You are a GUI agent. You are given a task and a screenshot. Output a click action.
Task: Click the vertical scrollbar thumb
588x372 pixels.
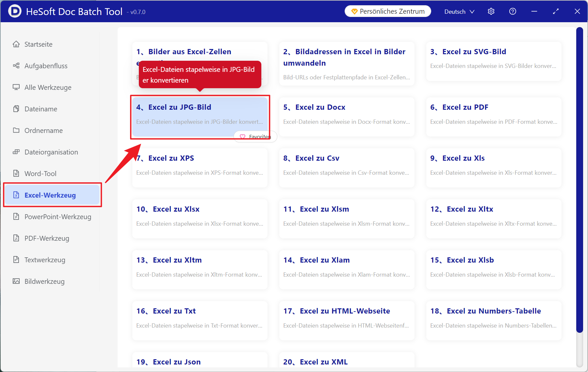pyautogui.click(x=580, y=180)
